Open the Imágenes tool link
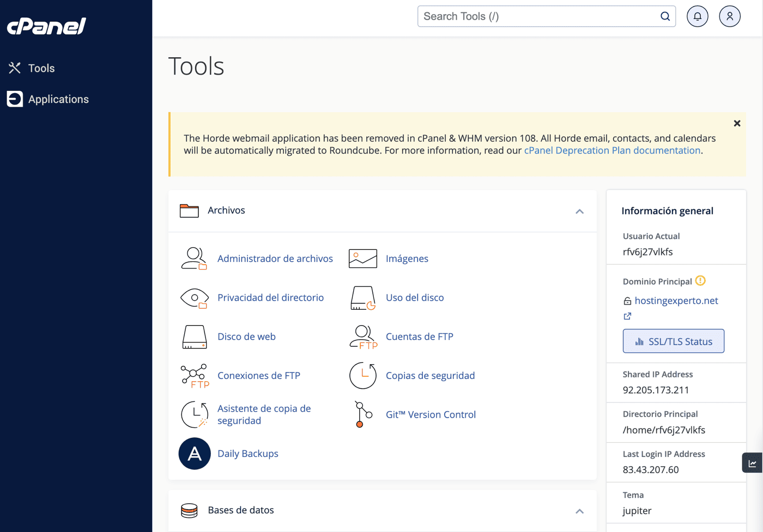This screenshot has height=532, width=763. [x=407, y=259]
